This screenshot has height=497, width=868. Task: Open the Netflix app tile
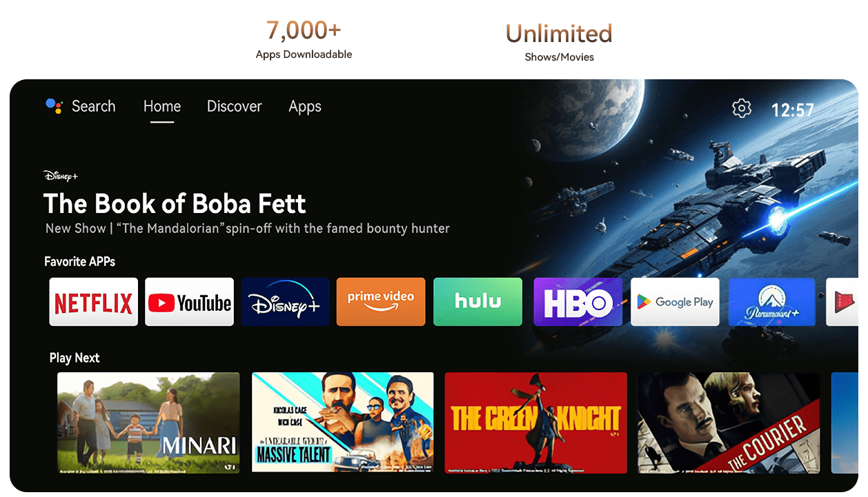[94, 302]
